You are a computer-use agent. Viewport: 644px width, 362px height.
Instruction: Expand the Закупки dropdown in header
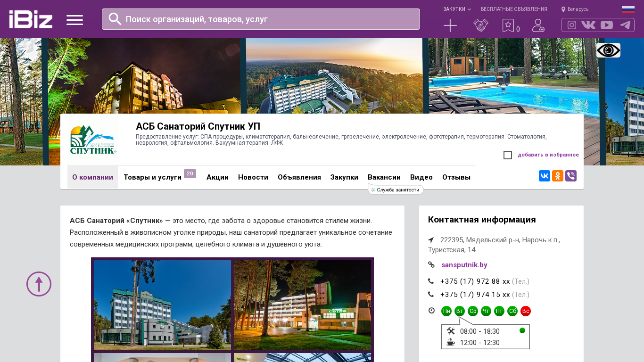tap(457, 9)
